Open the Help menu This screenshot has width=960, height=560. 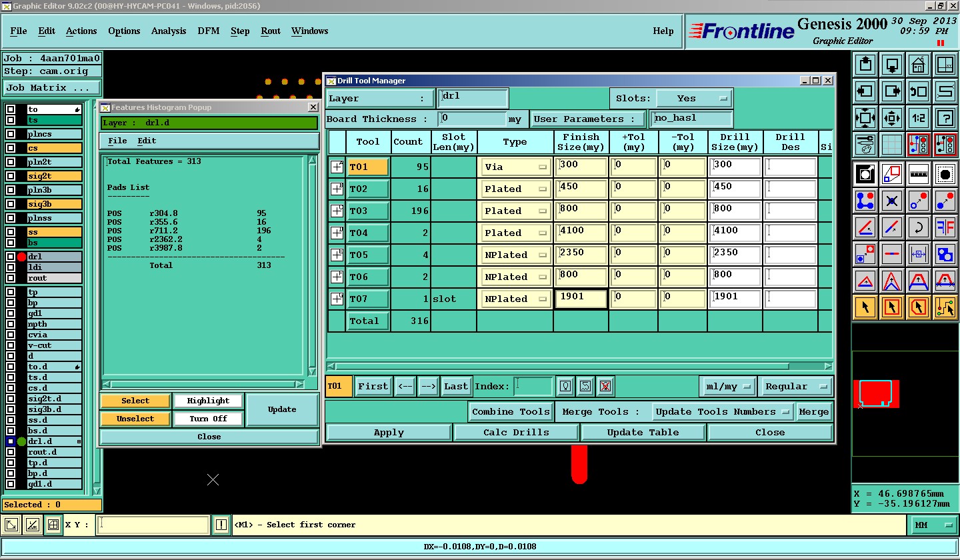coord(663,31)
